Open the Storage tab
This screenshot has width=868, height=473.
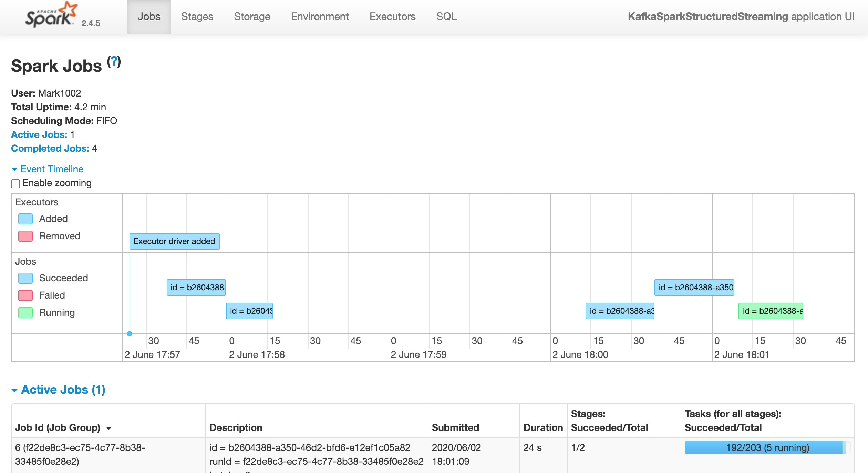point(252,17)
